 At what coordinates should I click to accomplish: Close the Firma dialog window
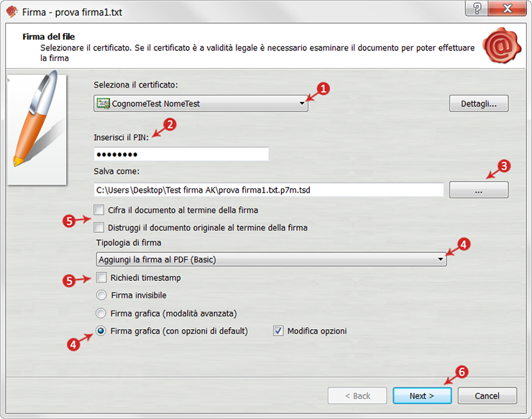(508, 8)
